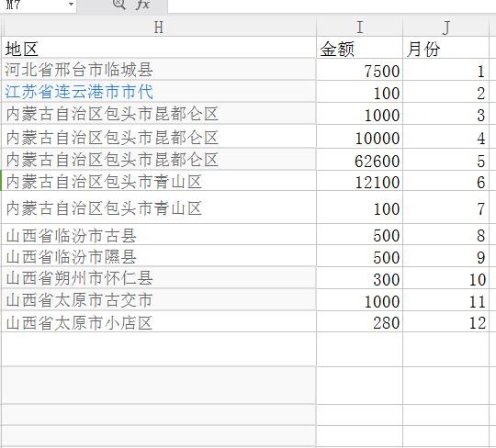The image size is (496, 448).
Task: Select month cell 2 in 江苏省 row
Action: pos(446,92)
